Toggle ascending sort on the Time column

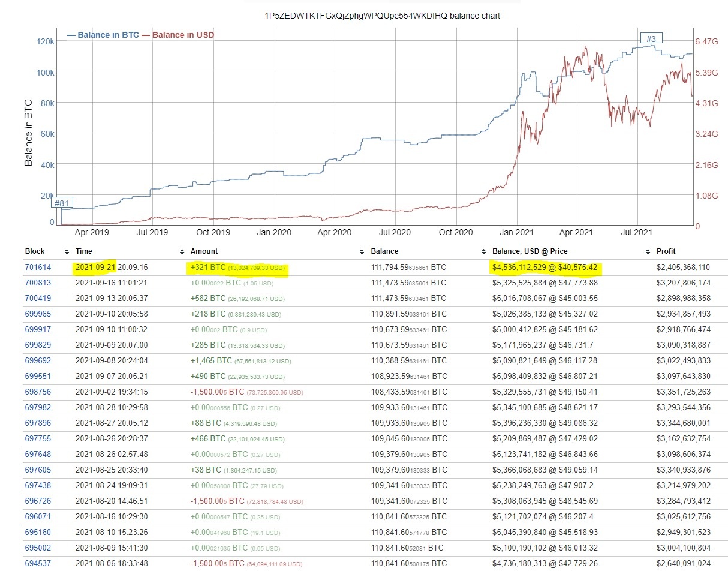point(83,251)
